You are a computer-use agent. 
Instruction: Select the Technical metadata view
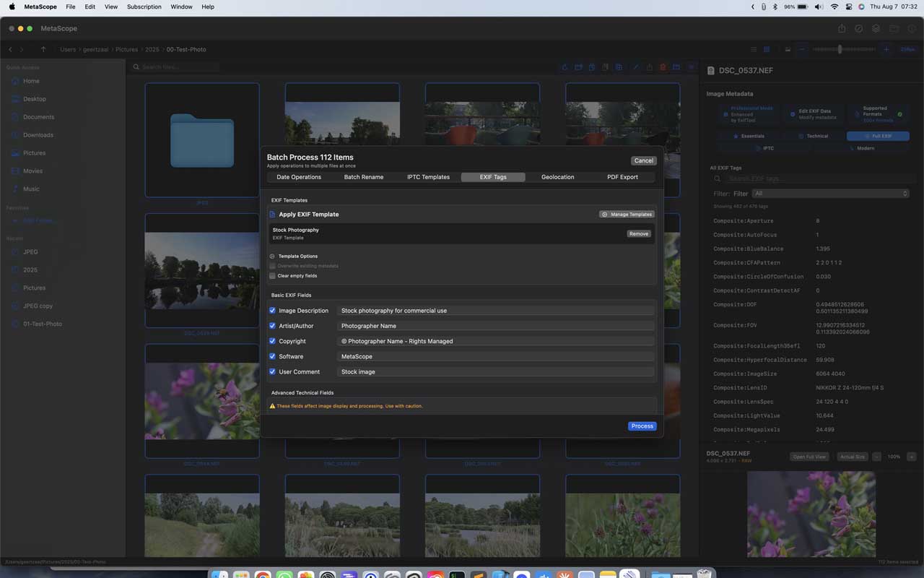(814, 136)
